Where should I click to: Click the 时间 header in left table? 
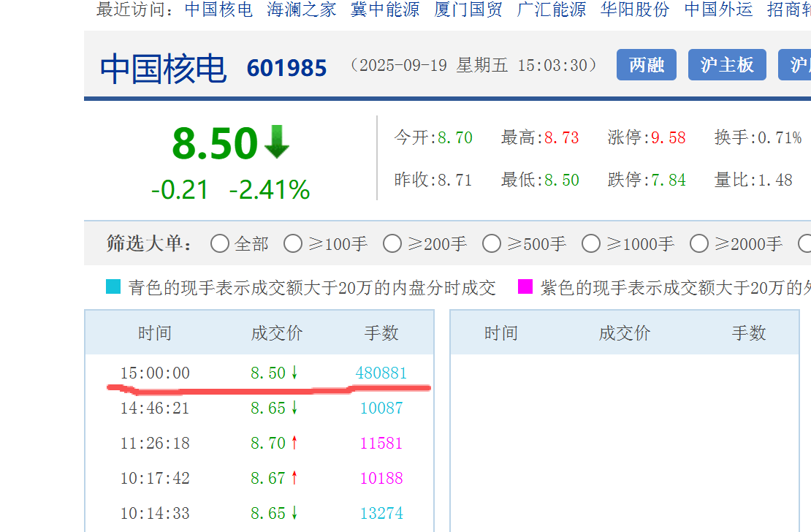pos(155,332)
